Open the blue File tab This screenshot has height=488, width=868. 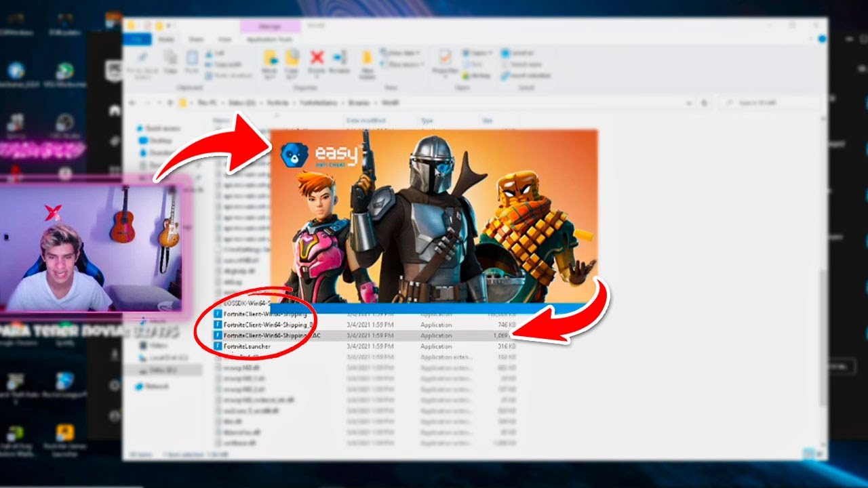137,39
